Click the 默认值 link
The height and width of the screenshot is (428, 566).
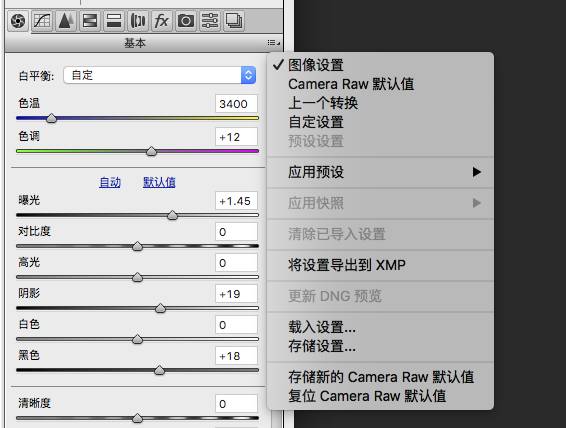[159, 182]
